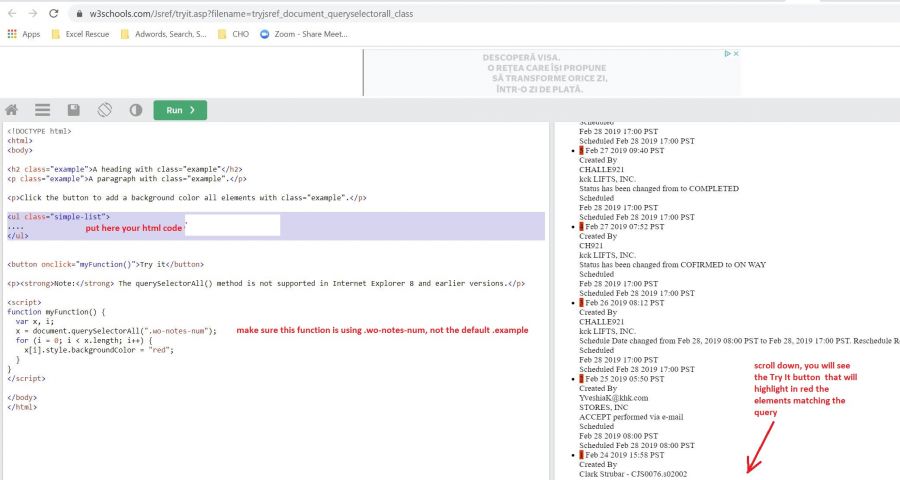Click the Feb 26 2019 08:12 PST entry
900x480 pixels.
click(624, 303)
